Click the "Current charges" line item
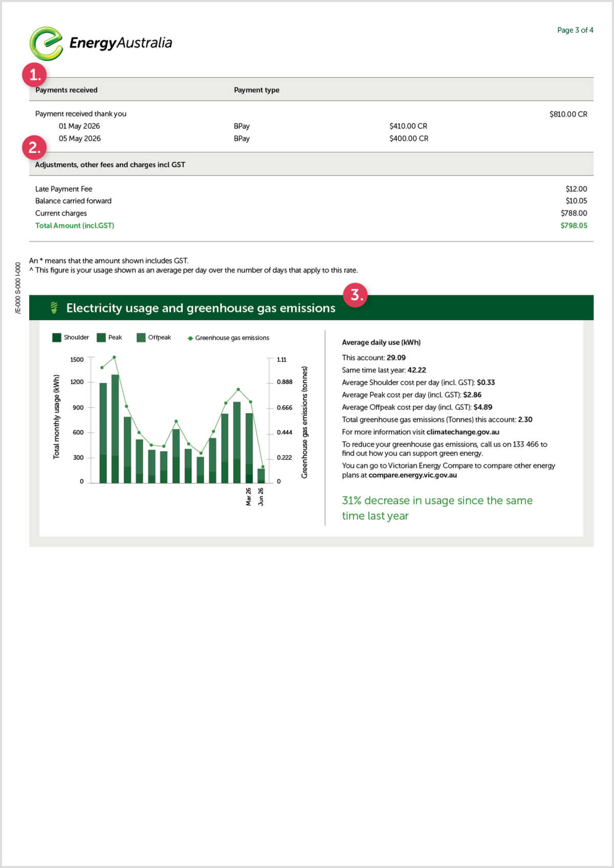Screen dimensions: 614x868 [61, 213]
